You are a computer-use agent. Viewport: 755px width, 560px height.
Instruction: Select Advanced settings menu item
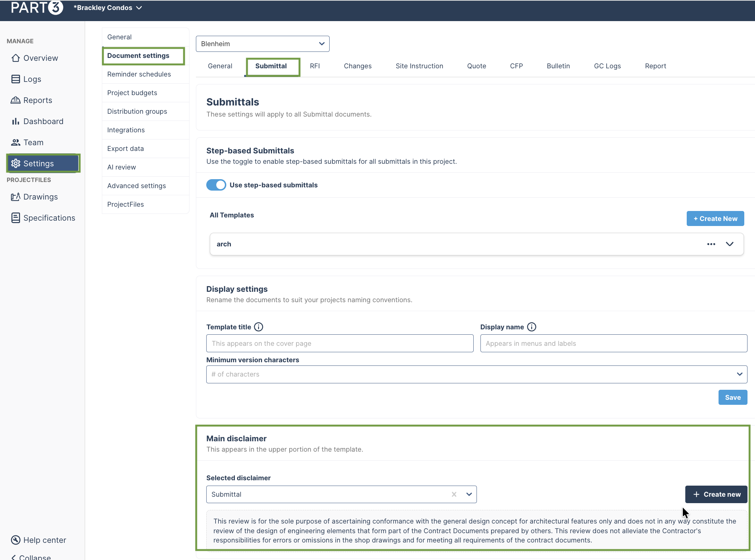pyautogui.click(x=145, y=186)
